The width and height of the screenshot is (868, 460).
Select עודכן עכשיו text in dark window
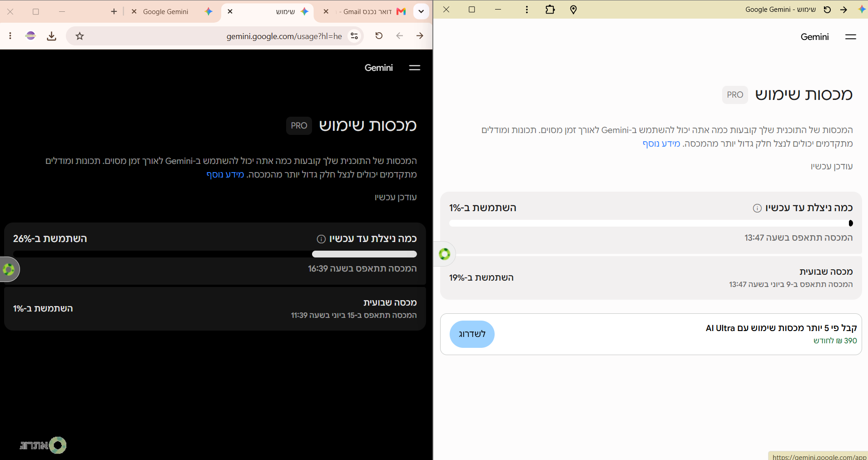(396, 197)
